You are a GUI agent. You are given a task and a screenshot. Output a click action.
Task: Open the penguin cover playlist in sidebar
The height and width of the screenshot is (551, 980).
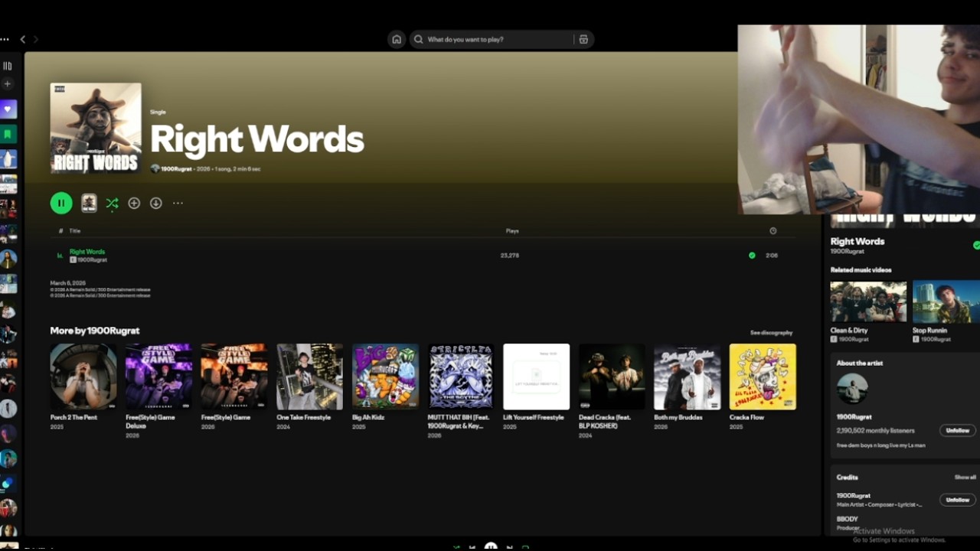[8, 158]
